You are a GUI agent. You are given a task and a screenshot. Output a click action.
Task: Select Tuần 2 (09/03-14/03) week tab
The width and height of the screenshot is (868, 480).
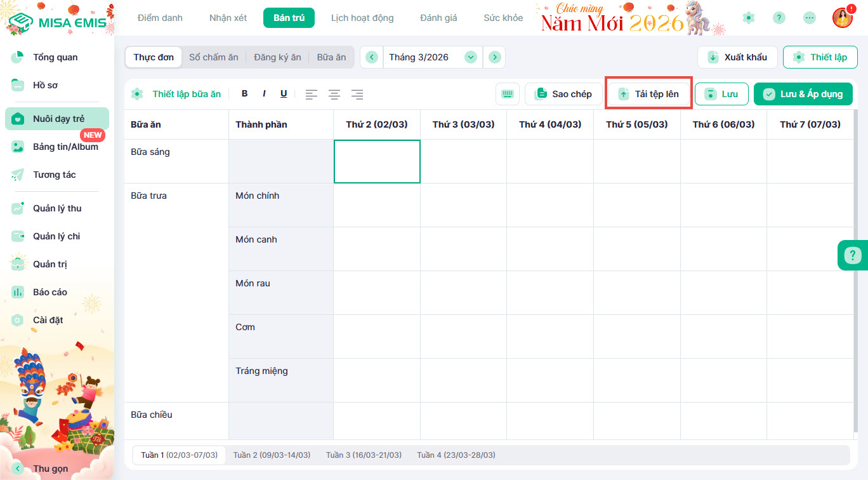click(272, 455)
